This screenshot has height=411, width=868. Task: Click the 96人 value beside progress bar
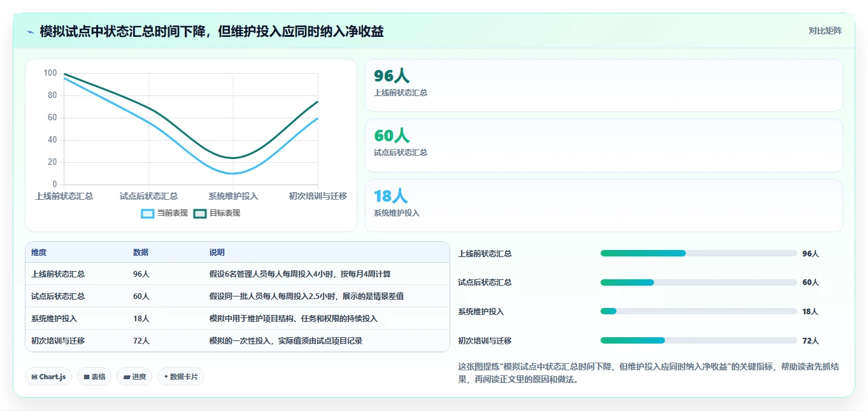pyautogui.click(x=811, y=253)
